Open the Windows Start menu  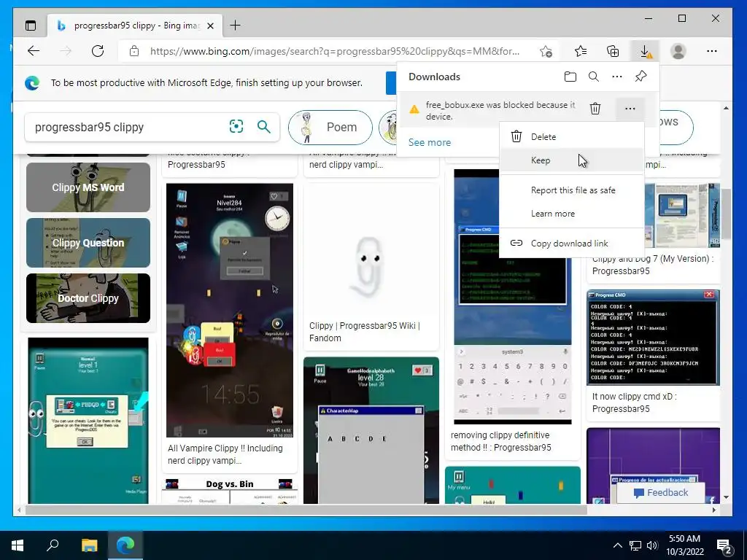(x=18, y=545)
